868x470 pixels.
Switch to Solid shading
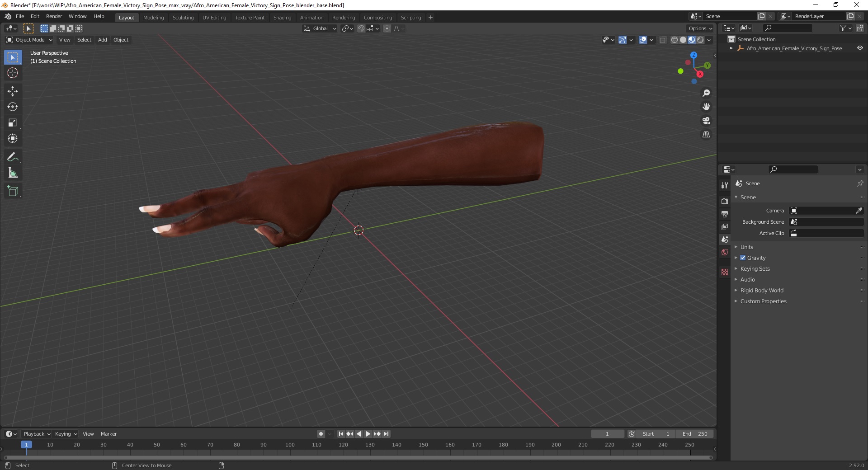tap(683, 40)
